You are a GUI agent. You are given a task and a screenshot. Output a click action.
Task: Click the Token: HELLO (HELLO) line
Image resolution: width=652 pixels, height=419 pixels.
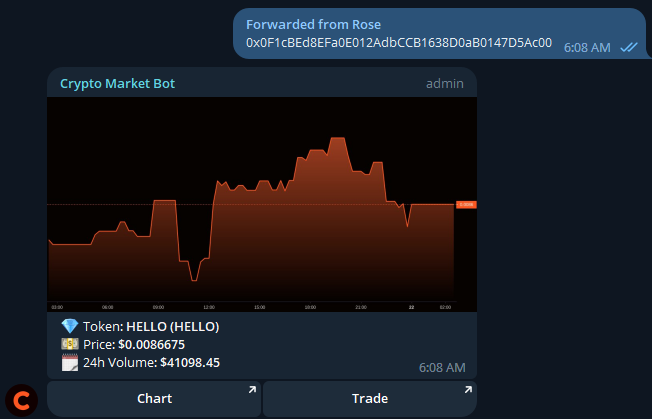click(x=151, y=327)
